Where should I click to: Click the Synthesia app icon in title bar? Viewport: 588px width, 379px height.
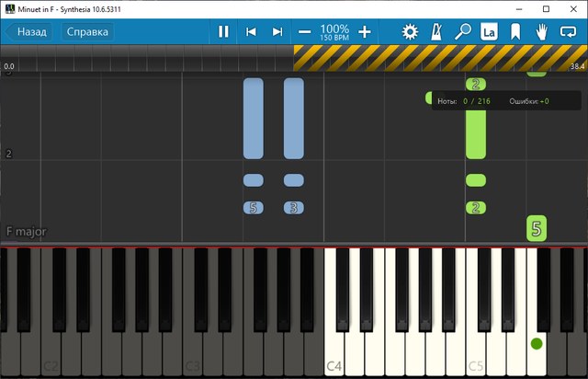point(10,9)
